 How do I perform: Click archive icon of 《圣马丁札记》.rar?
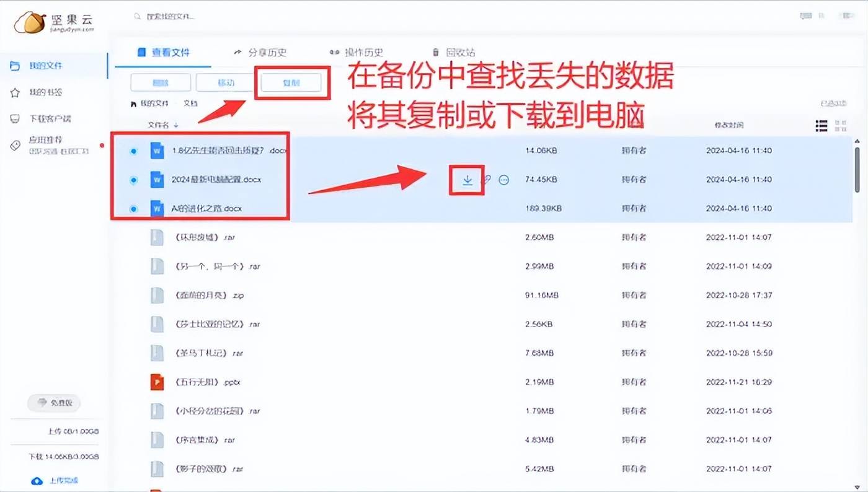[157, 353]
